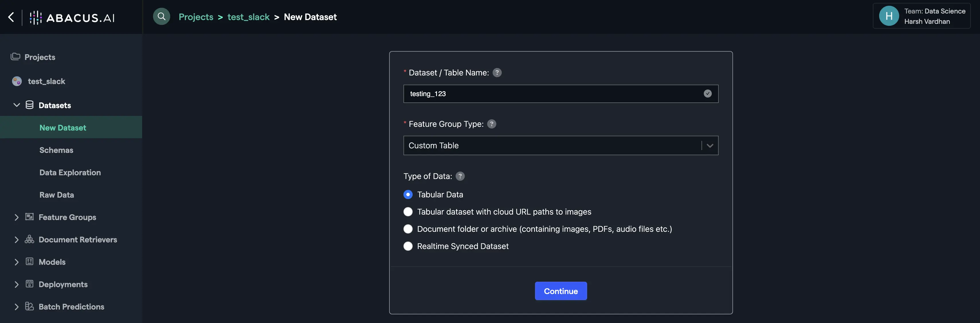Select the Batch Predictions icon
This screenshot has height=323, width=980.
[29, 306]
